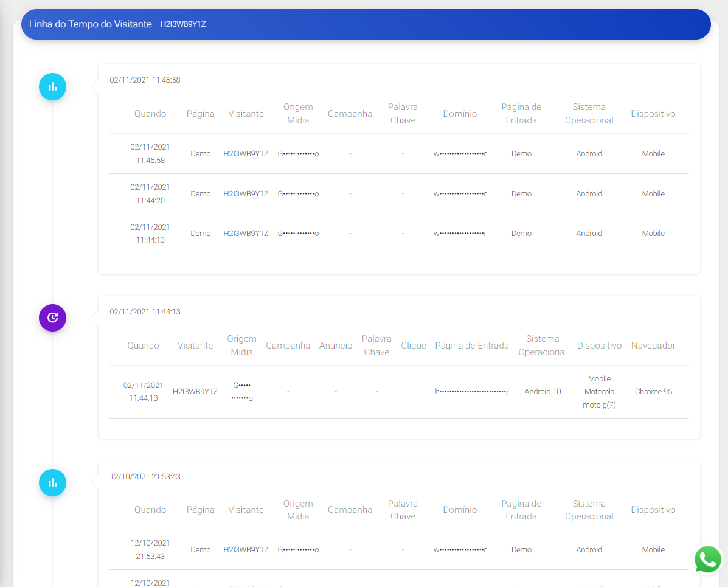Viewport: 728px width, 587px height.
Task: Click Android cell in the 11:44:20 row
Action: pos(589,193)
